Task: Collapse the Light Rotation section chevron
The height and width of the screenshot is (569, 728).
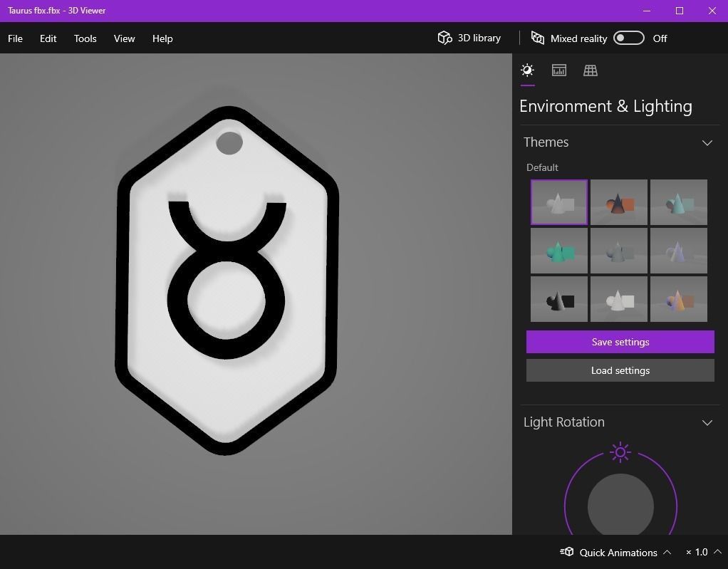Action: (x=707, y=423)
